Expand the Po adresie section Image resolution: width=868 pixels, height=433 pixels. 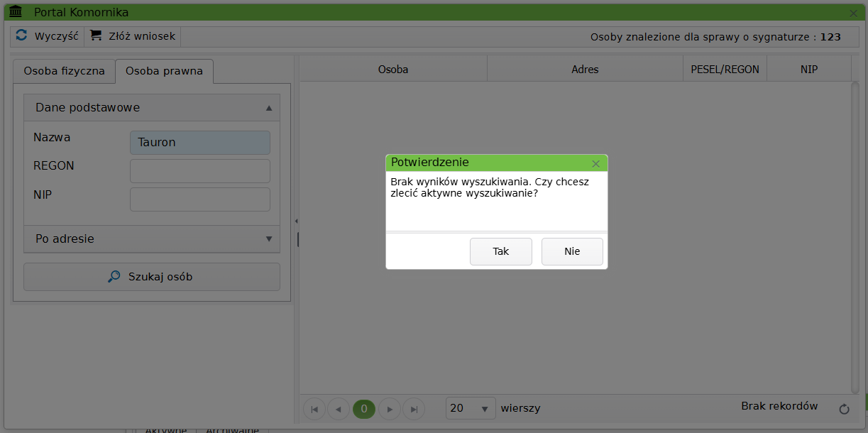pos(269,239)
